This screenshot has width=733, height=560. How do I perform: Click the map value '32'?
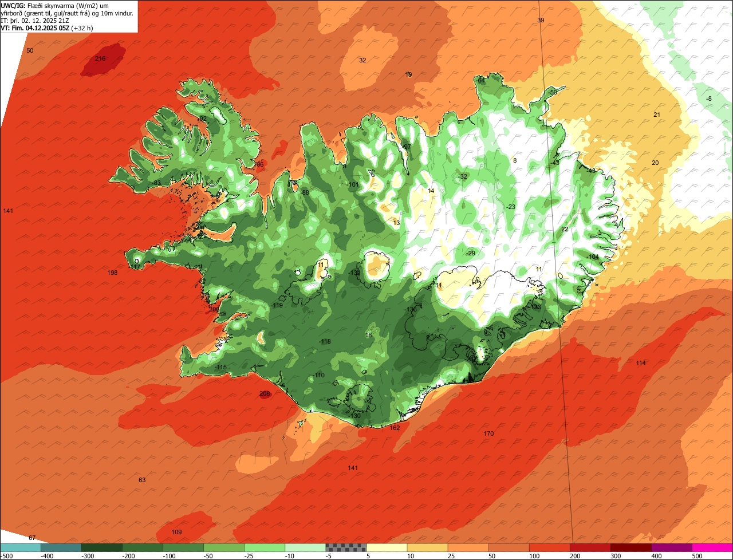pyautogui.click(x=362, y=60)
